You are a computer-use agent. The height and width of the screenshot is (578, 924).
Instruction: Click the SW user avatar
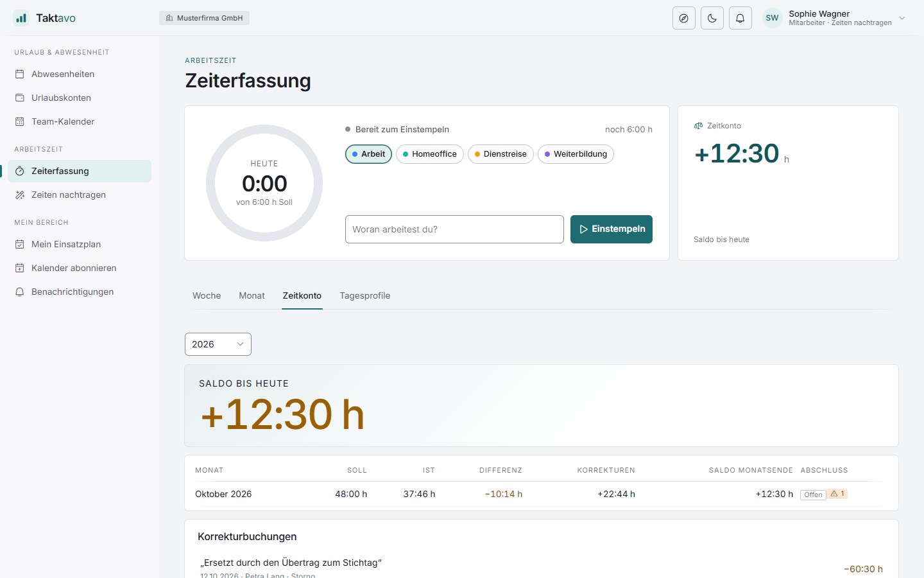coord(773,18)
